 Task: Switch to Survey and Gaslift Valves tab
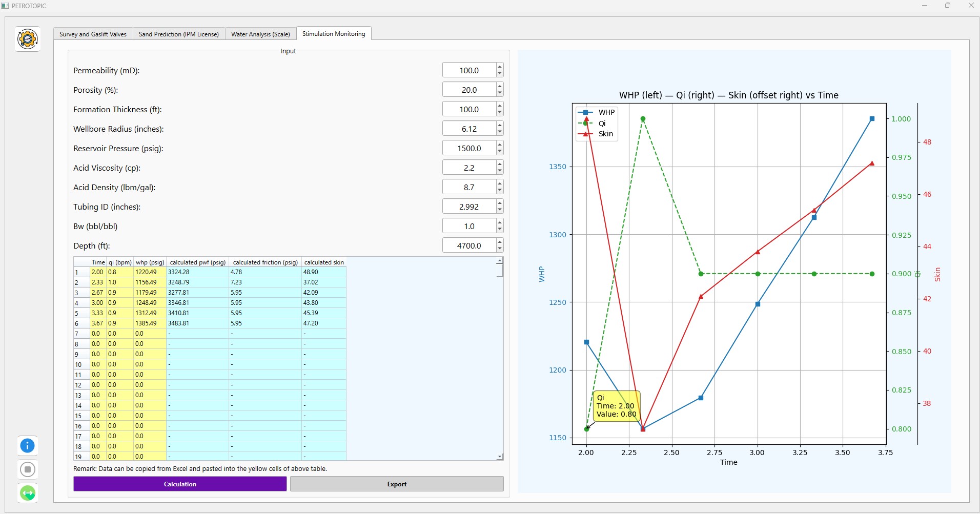click(x=93, y=34)
